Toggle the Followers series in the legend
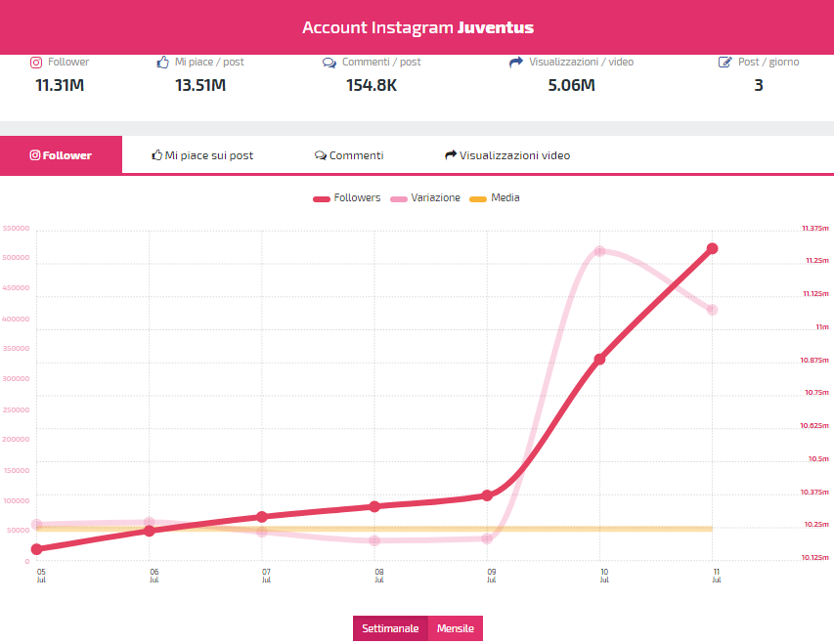 [x=347, y=197]
